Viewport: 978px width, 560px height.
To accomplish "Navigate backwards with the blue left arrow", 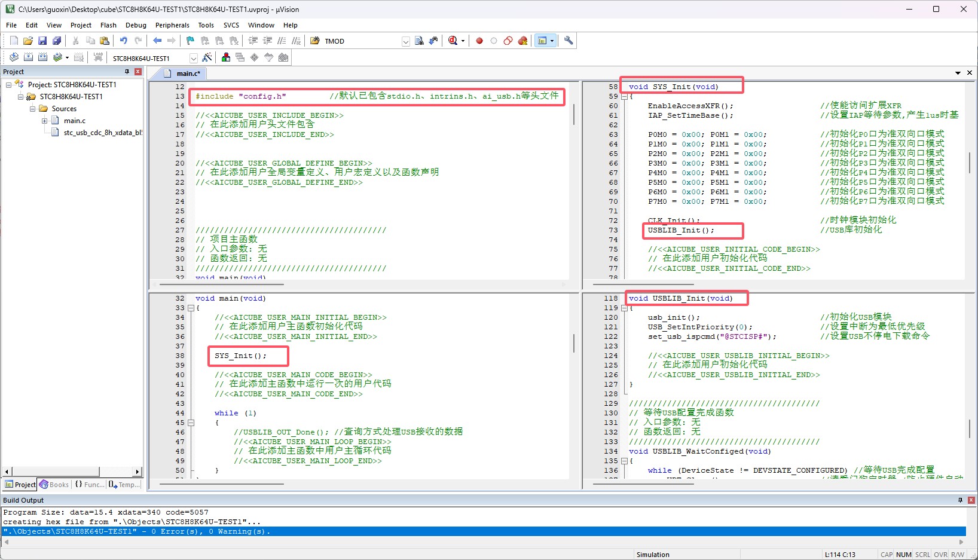I will pos(157,41).
